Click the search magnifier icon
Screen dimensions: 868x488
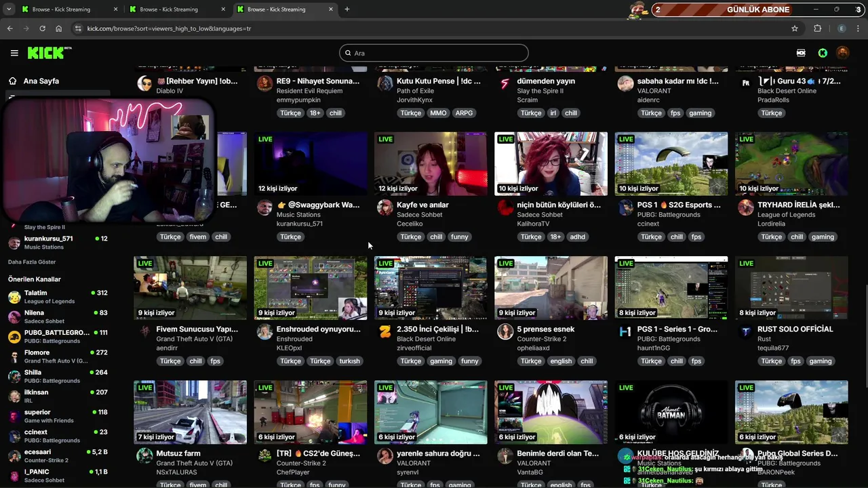348,53
